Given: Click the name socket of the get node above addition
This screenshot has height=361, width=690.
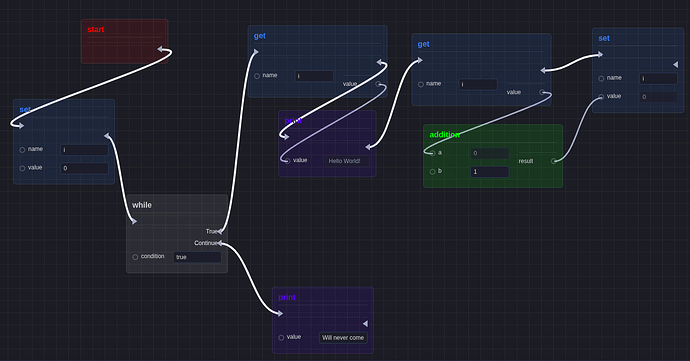Looking at the screenshot, I should tap(421, 84).
